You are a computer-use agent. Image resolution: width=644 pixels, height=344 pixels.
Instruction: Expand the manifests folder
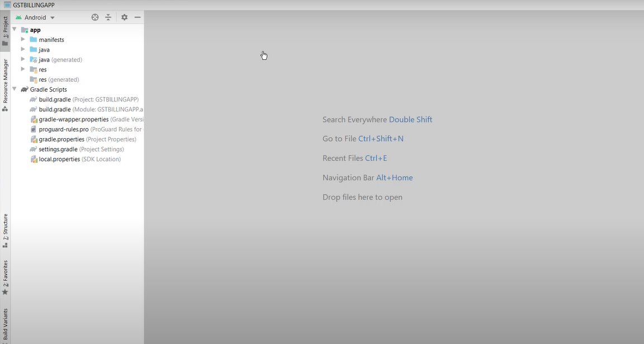click(23, 40)
